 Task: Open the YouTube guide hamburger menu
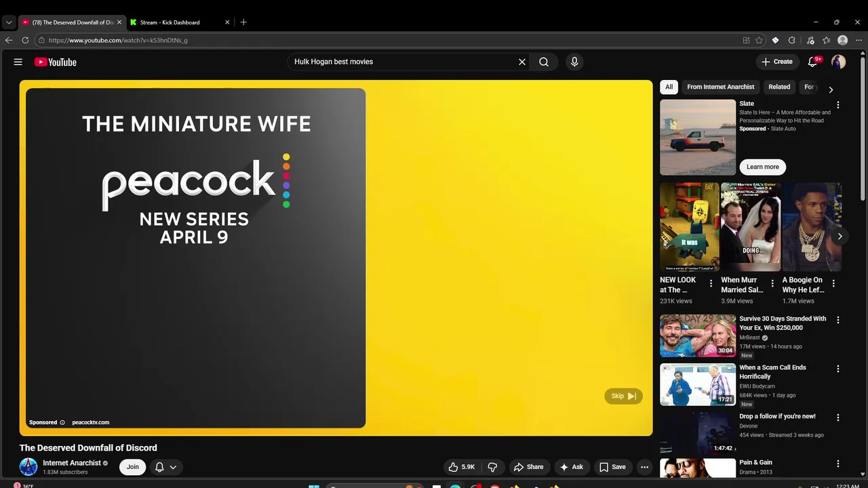coord(18,62)
